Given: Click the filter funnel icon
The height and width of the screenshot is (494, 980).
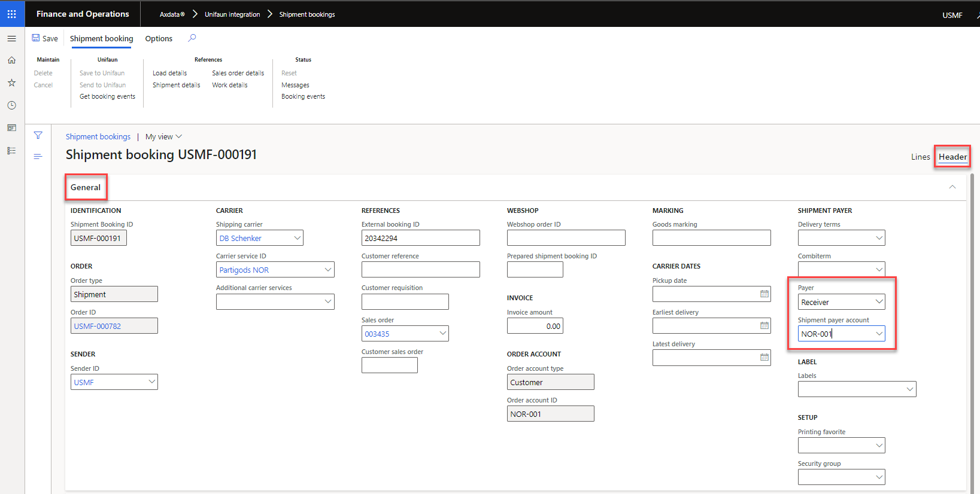Looking at the screenshot, I should coord(38,135).
